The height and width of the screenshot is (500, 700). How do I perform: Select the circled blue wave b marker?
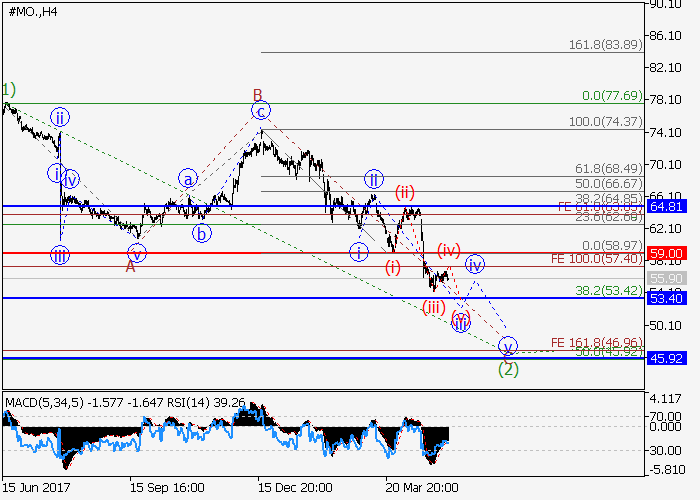click(203, 234)
